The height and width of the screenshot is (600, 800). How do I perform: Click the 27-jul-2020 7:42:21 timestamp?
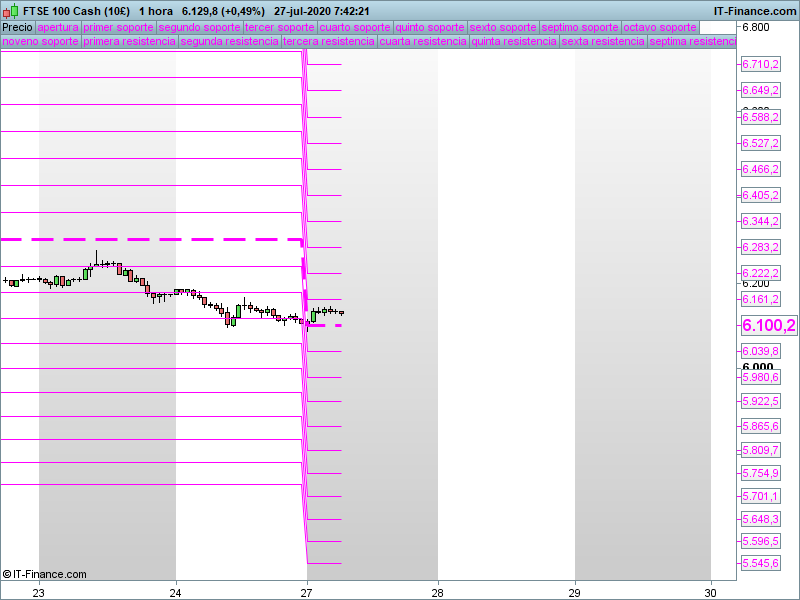[x=321, y=11]
